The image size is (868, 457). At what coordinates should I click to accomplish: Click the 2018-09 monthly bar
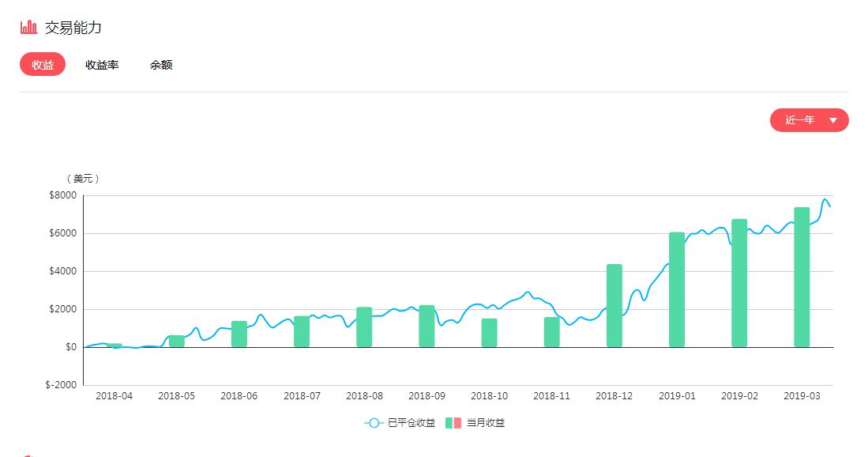[426, 327]
